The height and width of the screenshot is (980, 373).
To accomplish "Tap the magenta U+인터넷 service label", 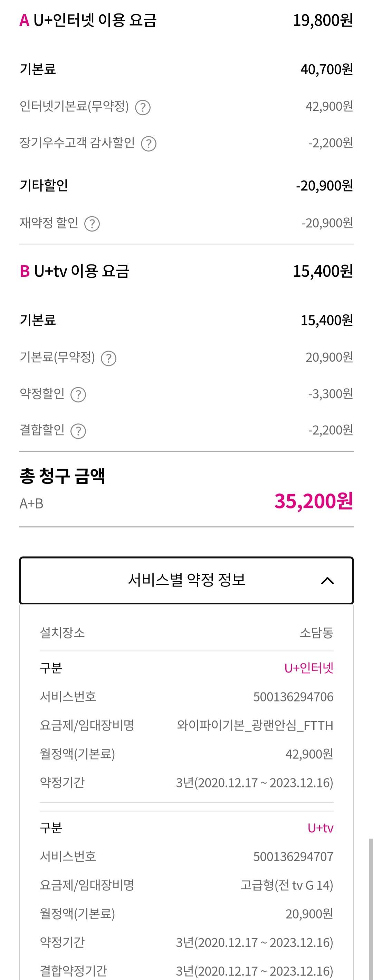I will pos(309,668).
